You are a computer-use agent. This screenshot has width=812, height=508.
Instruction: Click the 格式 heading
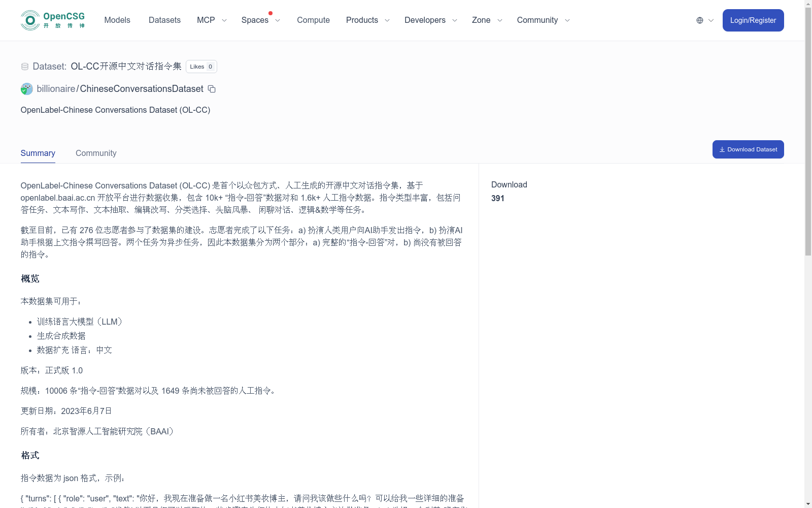click(30, 456)
